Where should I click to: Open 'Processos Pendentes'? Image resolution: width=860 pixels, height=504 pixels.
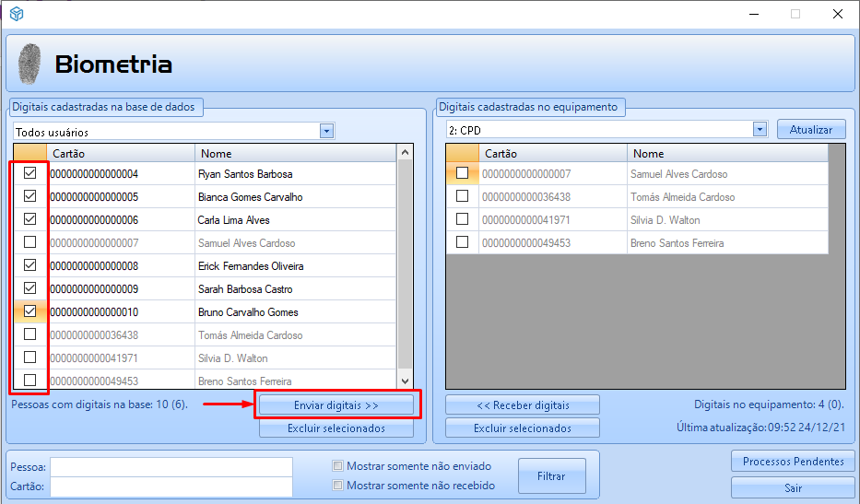[793, 462]
